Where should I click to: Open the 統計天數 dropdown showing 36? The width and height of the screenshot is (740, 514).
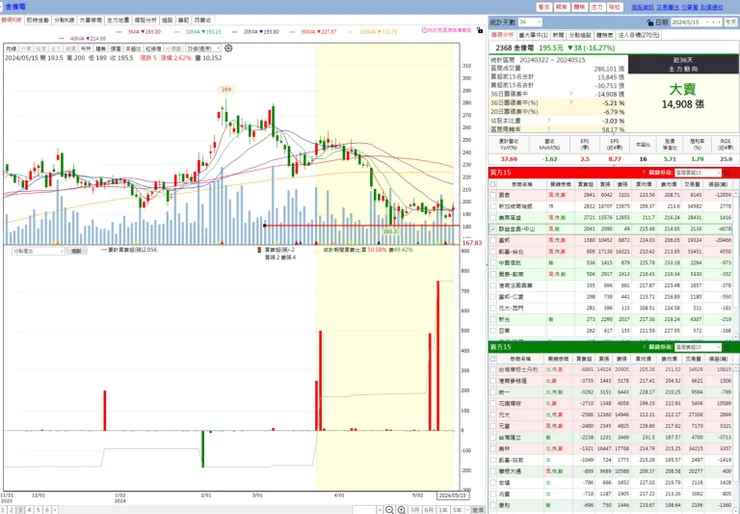[x=530, y=22]
